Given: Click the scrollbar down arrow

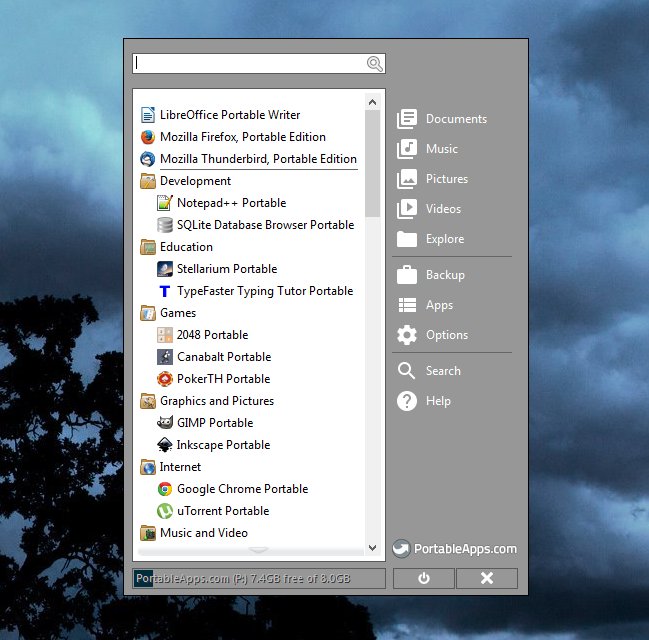Looking at the screenshot, I should click(x=373, y=548).
